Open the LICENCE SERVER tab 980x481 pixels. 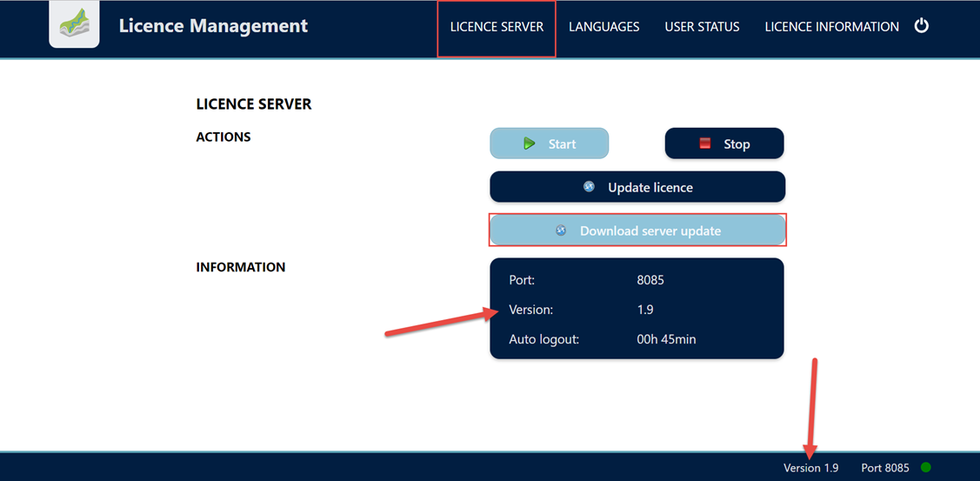click(497, 27)
